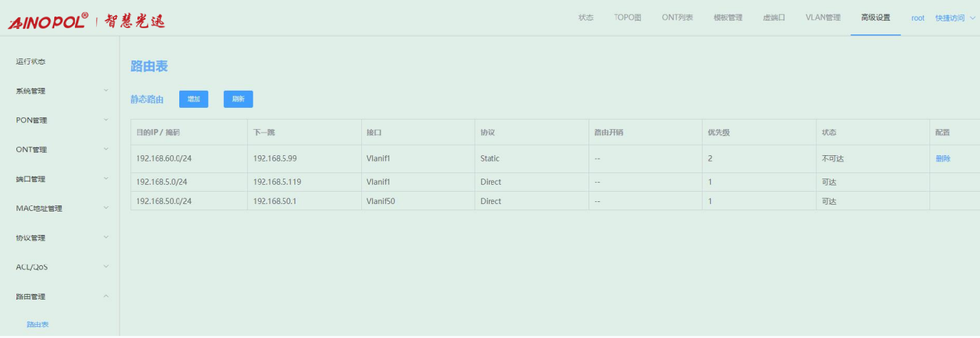Select 路由表 submenu item in sidebar
Viewport: 980px width, 338px height.
(38, 324)
